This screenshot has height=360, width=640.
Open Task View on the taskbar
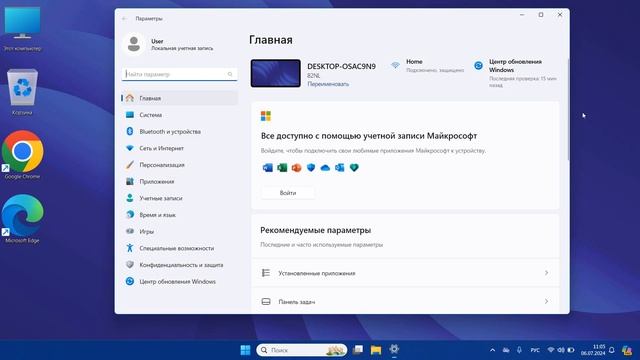[358, 350]
